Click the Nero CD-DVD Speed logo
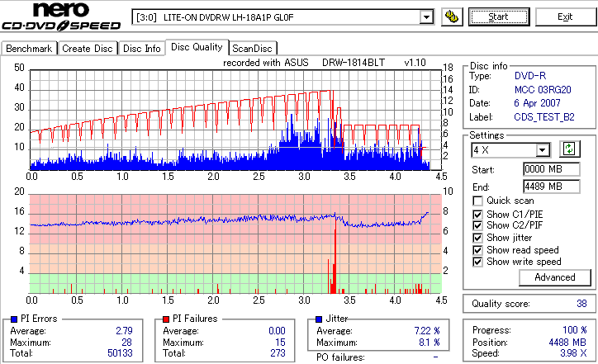The height and width of the screenshot is (364, 598). (x=61, y=17)
